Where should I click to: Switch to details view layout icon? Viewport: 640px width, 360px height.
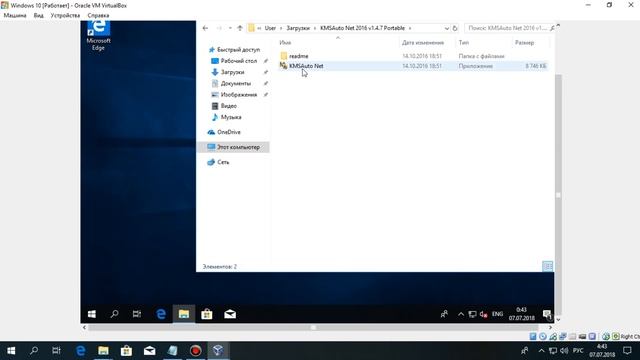click(x=547, y=266)
